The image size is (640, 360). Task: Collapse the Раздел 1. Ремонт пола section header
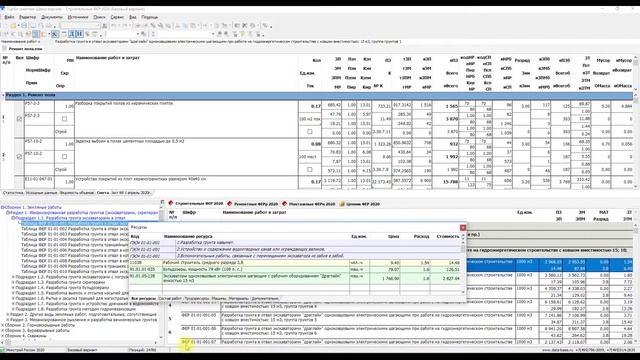coord(3,95)
